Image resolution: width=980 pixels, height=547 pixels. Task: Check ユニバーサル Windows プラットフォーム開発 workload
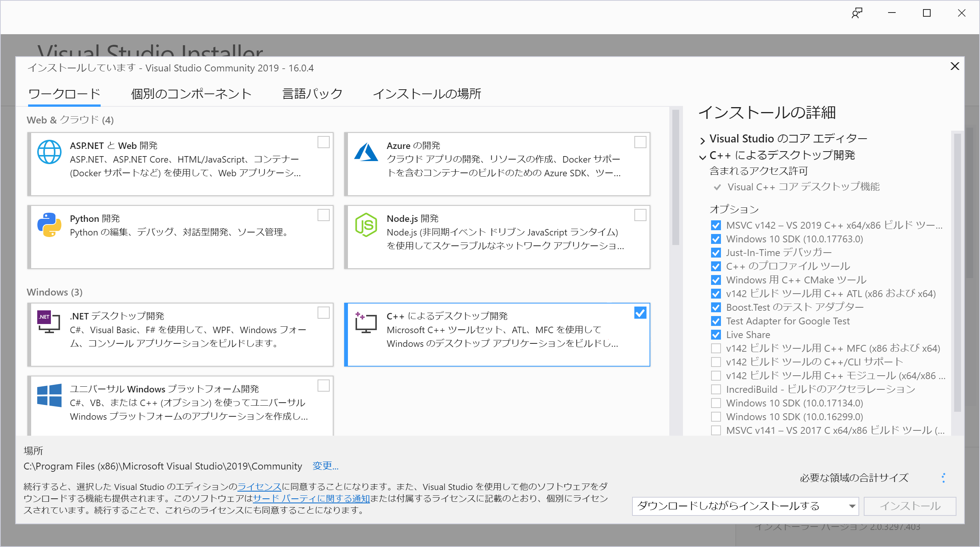click(323, 386)
